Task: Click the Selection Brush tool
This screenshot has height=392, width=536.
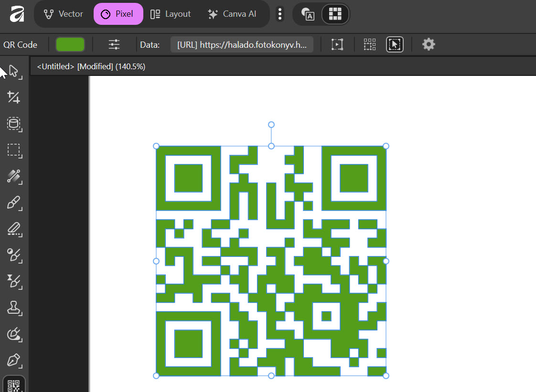Action: click(14, 177)
